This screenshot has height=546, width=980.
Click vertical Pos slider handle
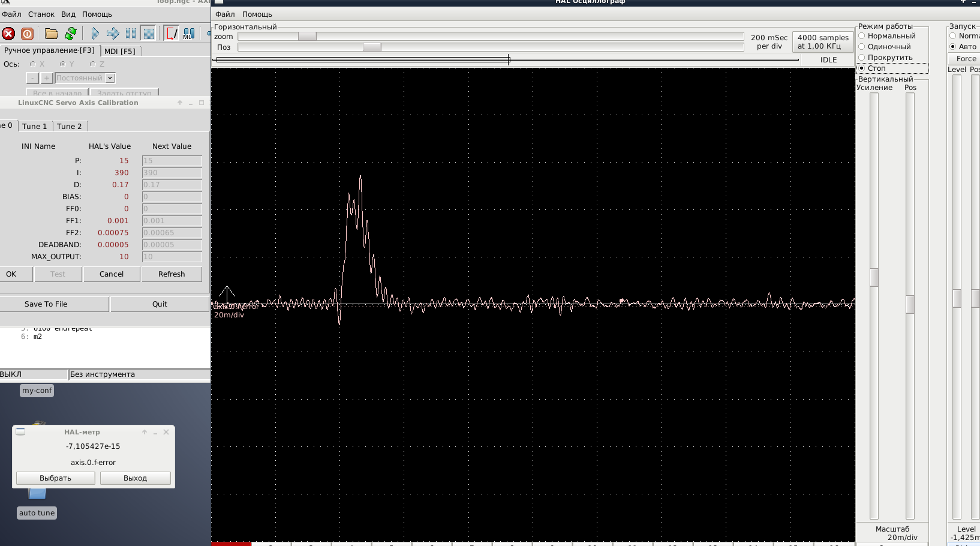(x=910, y=304)
